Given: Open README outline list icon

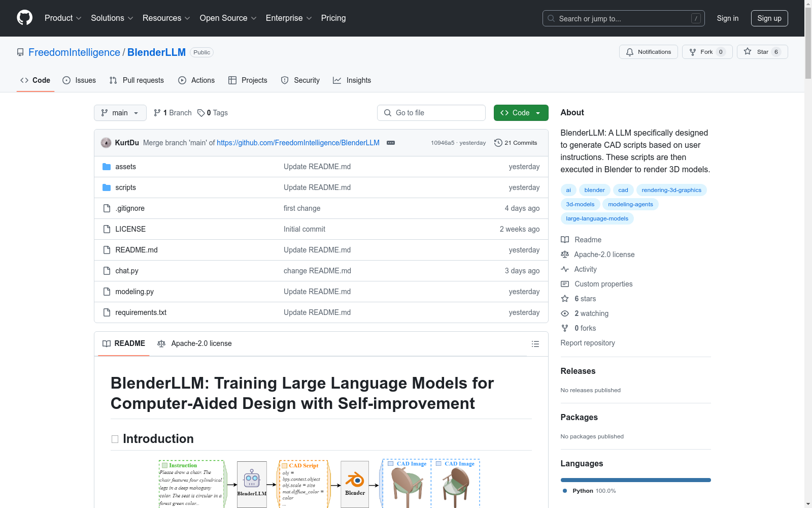Looking at the screenshot, I should tap(535, 344).
